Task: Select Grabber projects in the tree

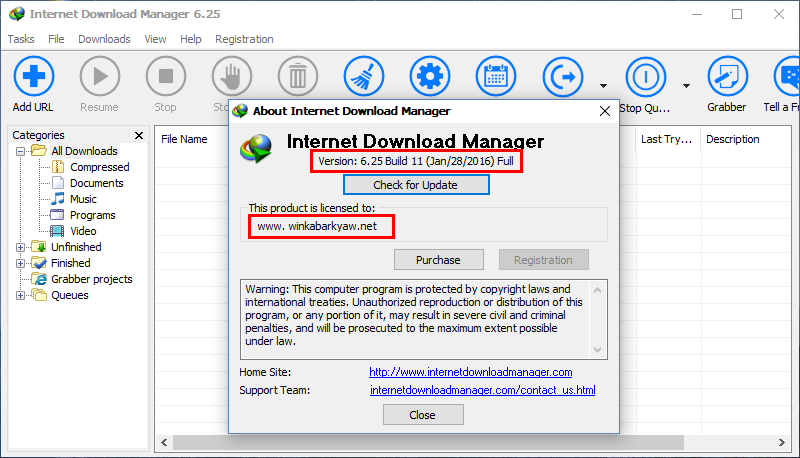Action: pyautogui.click(x=91, y=279)
